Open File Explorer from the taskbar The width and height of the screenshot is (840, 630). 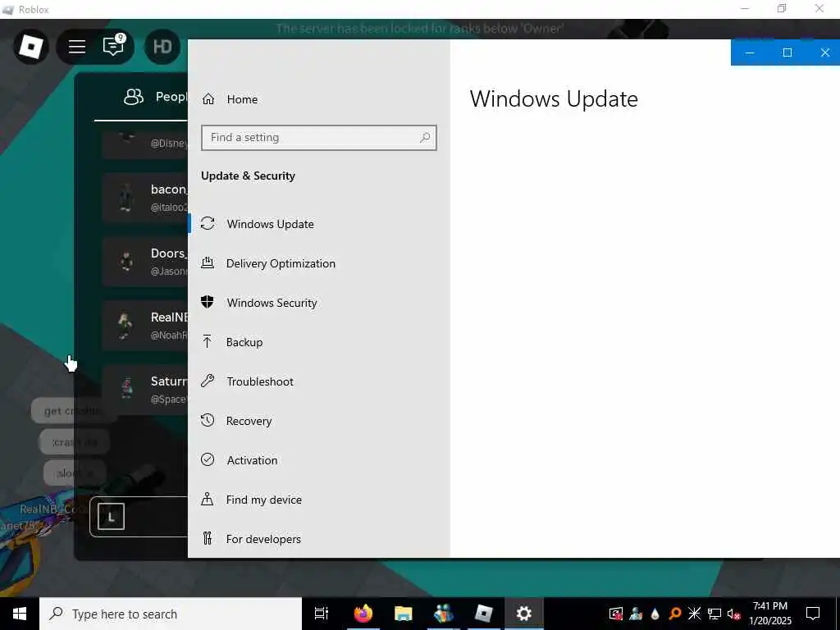pos(403,614)
